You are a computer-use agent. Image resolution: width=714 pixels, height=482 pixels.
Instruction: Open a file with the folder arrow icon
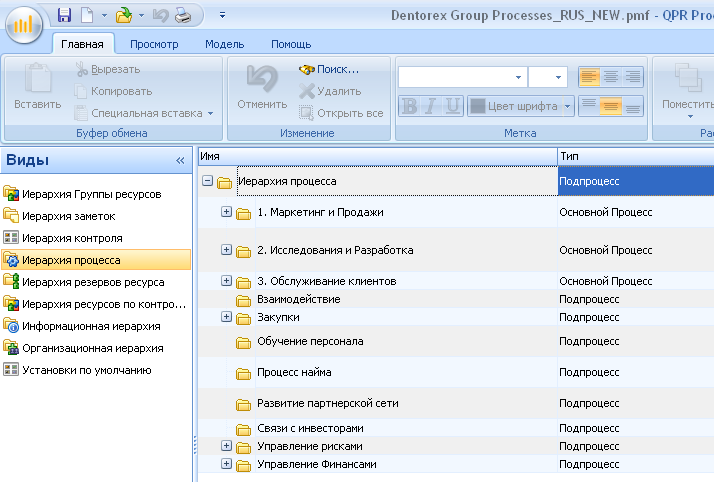coord(124,15)
